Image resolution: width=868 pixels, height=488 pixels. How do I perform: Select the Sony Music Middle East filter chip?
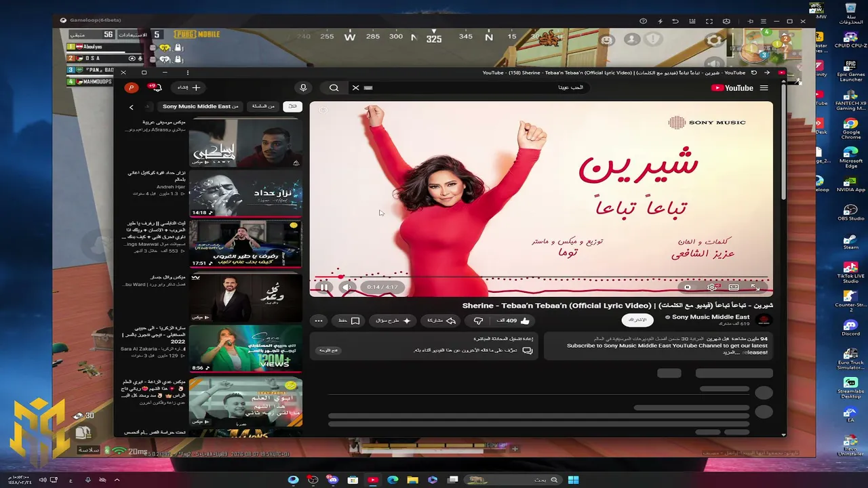coord(200,106)
